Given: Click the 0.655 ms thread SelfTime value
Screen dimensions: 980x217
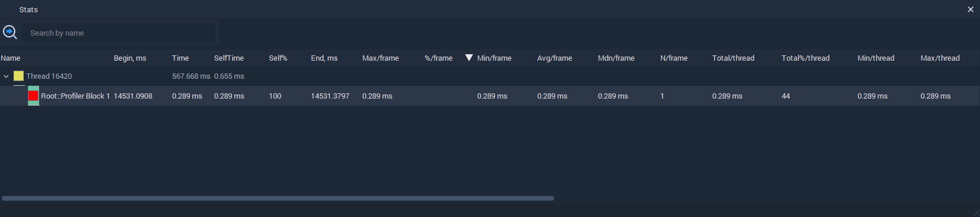Looking at the screenshot, I should (229, 76).
